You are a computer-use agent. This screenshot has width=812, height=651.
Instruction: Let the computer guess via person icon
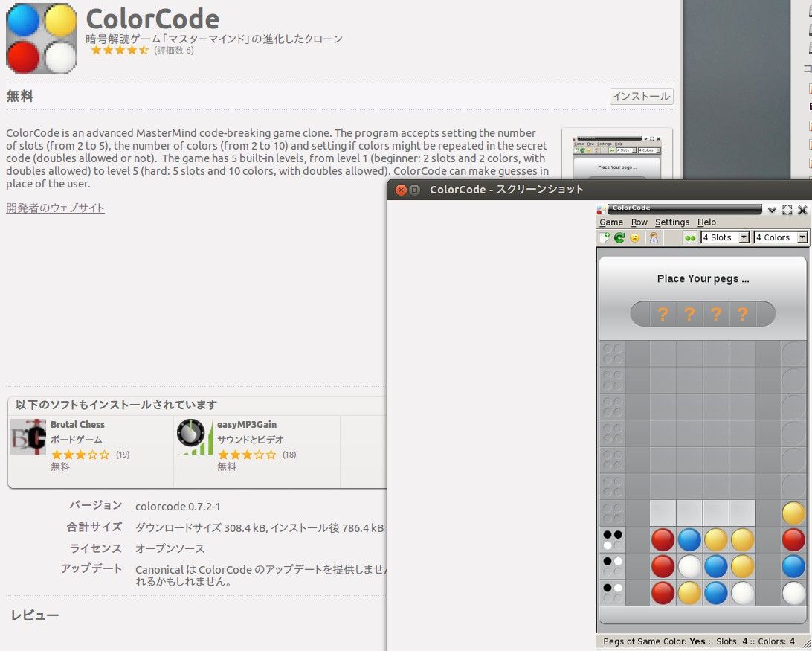(x=654, y=237)
